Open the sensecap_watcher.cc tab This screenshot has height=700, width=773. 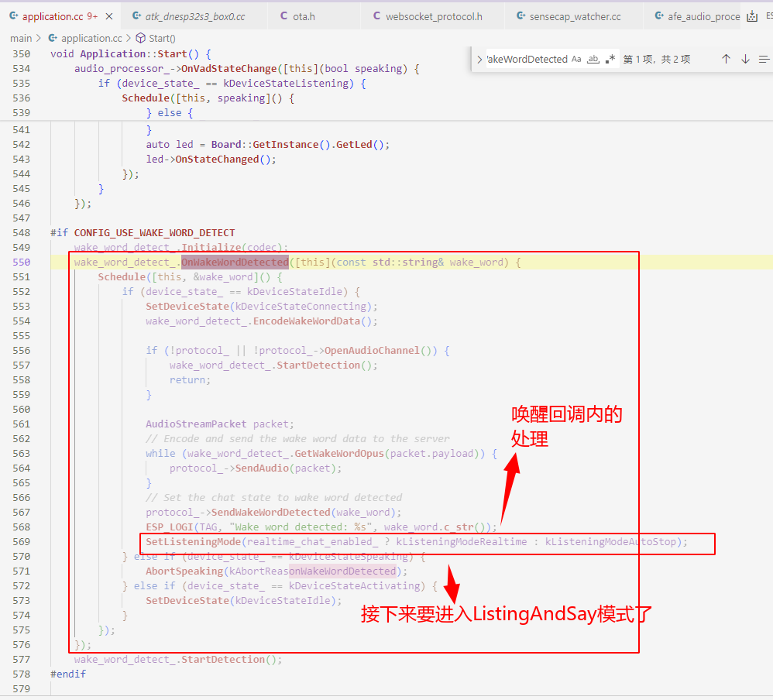(x=575, y=17)
